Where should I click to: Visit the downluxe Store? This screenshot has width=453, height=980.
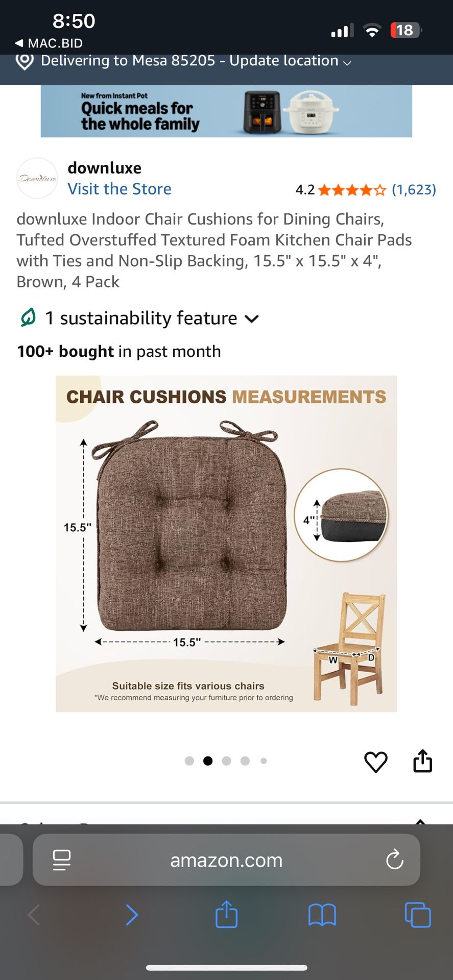[x=120, y=189]
